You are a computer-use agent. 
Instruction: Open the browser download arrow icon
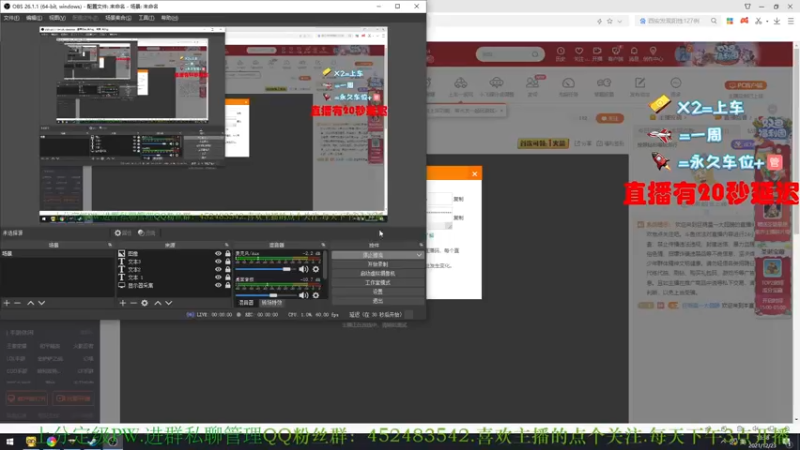[777, 21]
